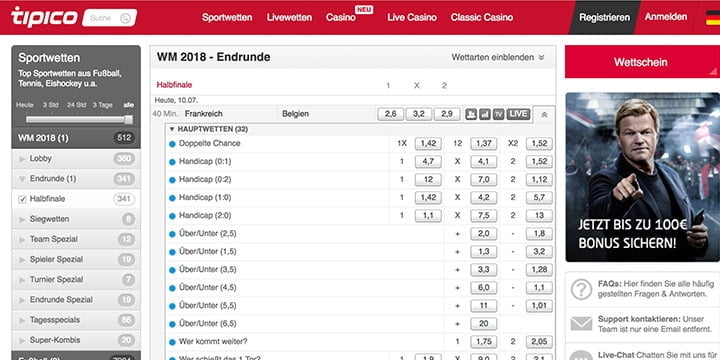
Task: Click the tipico logo
Action: [44, 17]
